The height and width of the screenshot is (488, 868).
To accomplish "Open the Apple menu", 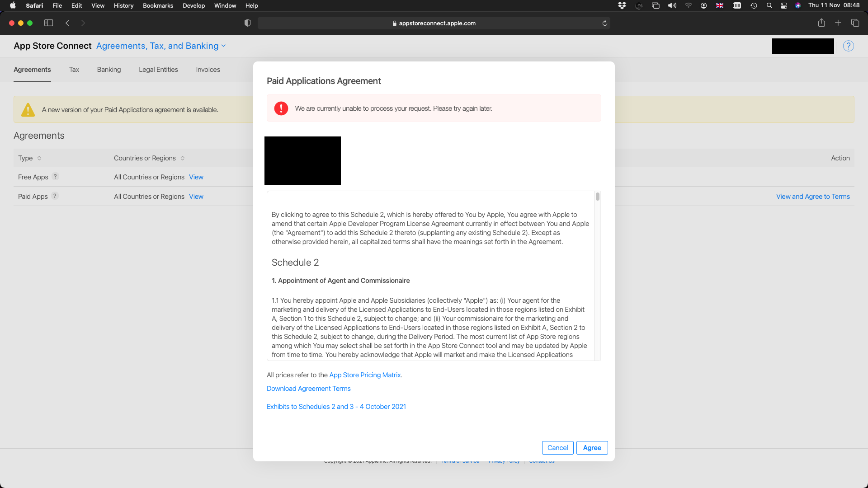I will [13, 5].
